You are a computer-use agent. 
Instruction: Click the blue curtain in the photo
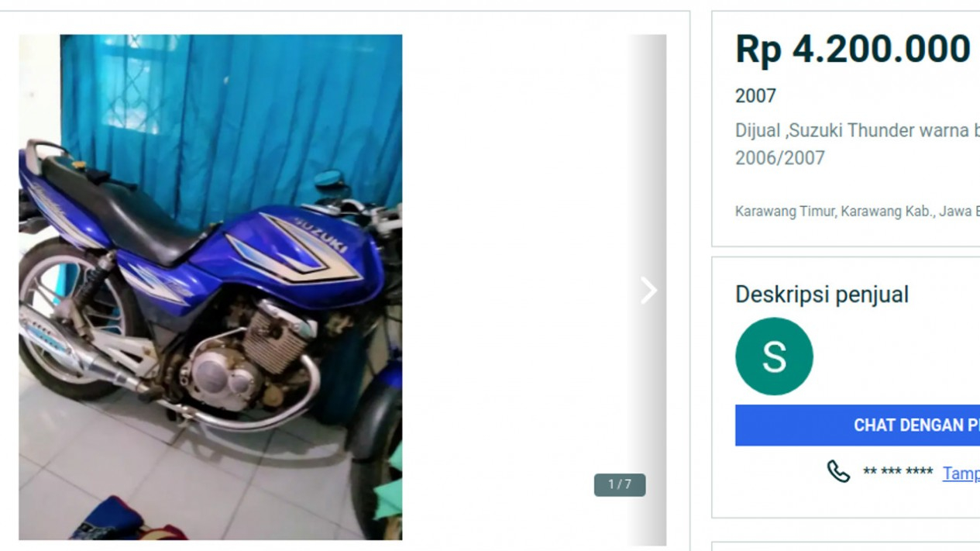(232, 108)
